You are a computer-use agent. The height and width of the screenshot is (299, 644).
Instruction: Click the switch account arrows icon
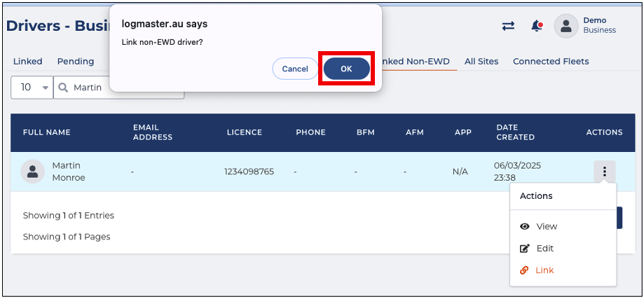pos(508,26)
